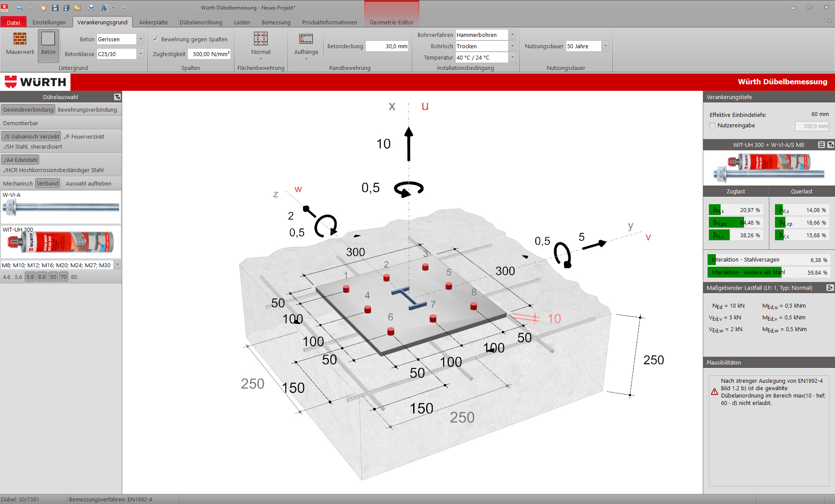Open Beton Gerissen dropdown
Screen dimensions: 835x504
(140, 39)
